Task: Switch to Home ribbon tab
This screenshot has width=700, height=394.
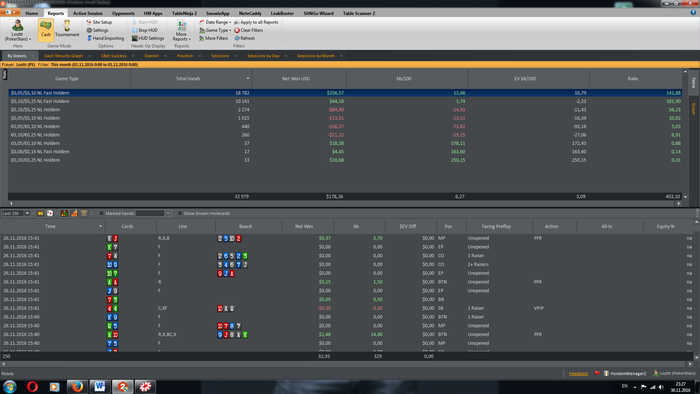Action: [32, 13]
